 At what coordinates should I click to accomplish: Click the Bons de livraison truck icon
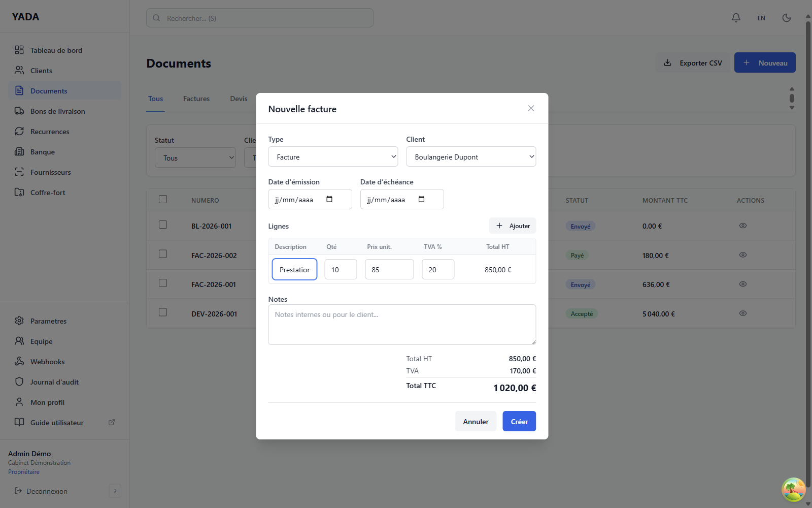click(19, 111)
